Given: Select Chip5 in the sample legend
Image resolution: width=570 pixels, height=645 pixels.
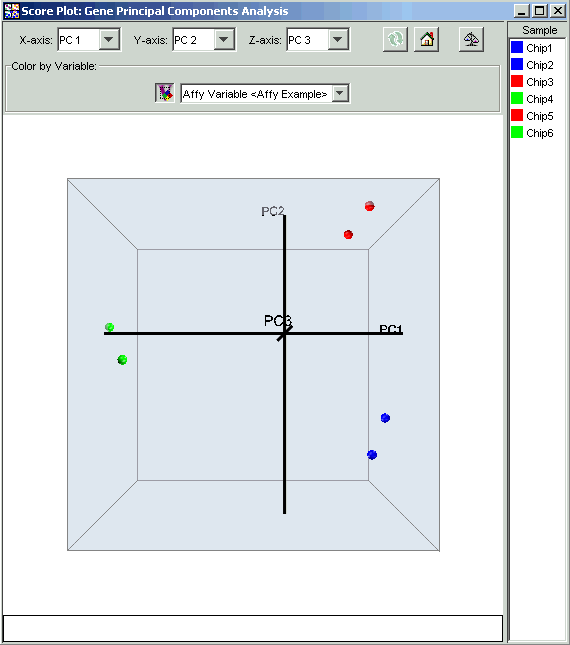Looking at the screenshot, I should pyautogui.click(x=540, y=116).
